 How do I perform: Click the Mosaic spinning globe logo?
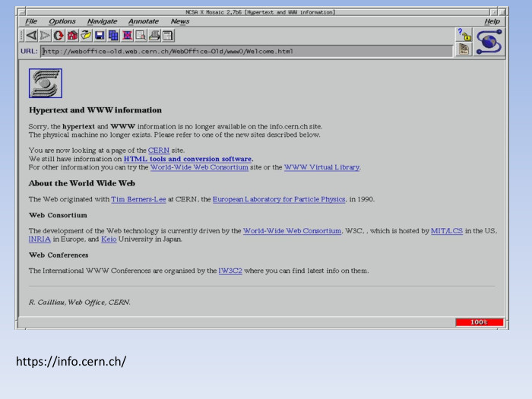click(488, 43)
